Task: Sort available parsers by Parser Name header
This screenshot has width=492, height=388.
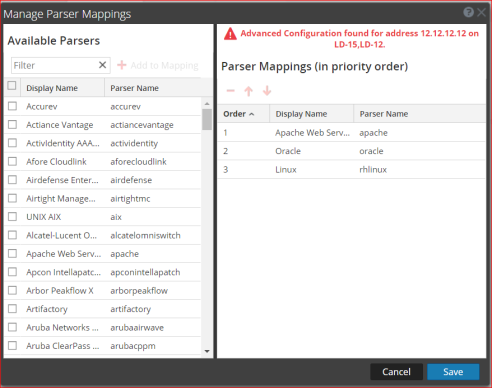Action: tap(153, 88)
